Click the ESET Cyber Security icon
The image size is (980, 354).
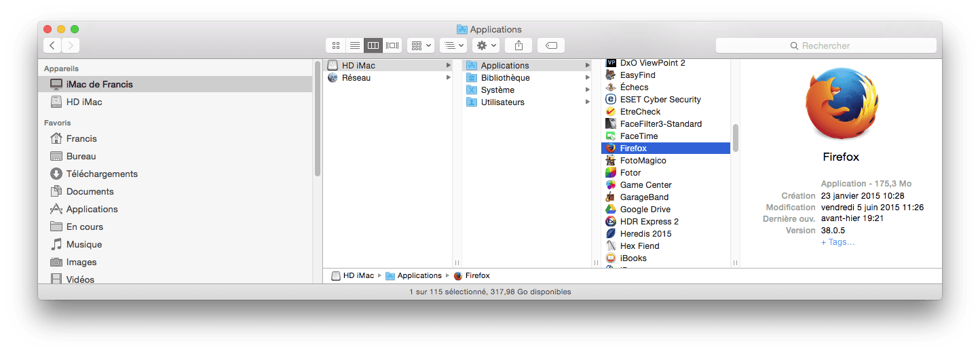[611, 99]
